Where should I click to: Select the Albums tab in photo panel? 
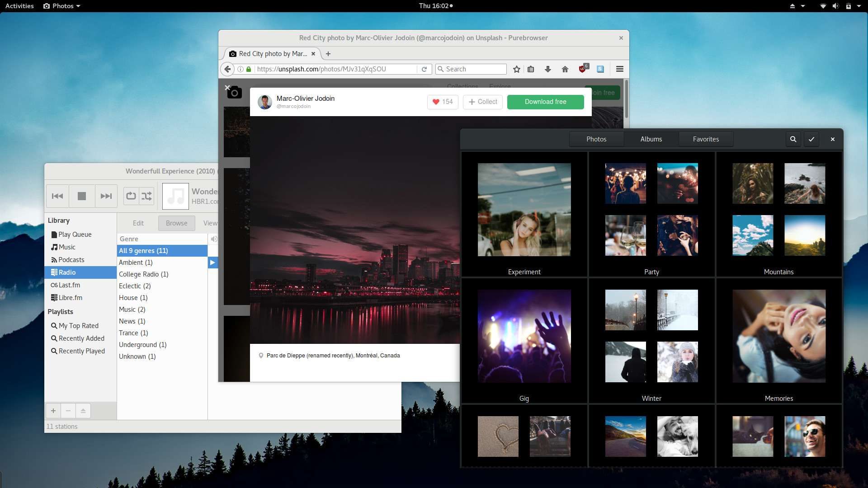(x=651, y=139)
